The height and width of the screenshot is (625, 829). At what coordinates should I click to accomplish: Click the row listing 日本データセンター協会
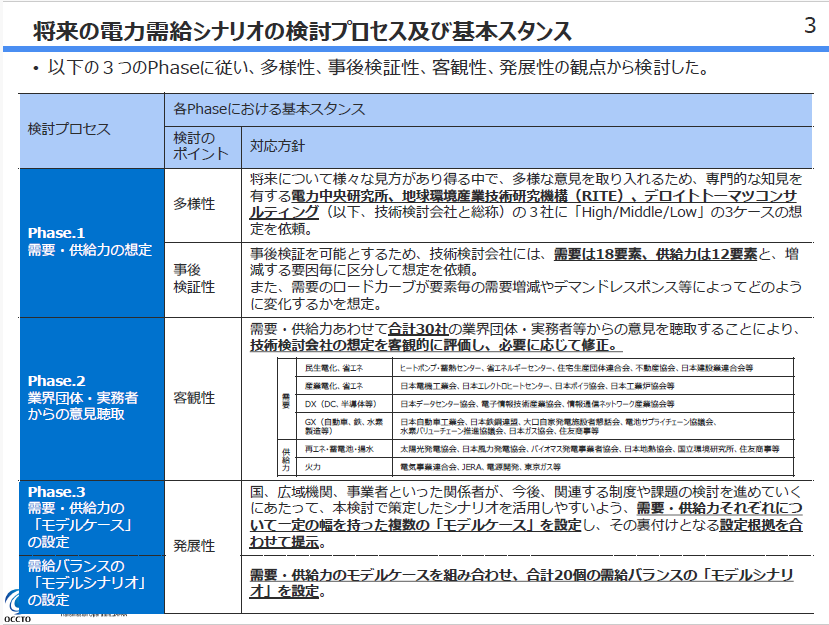point(593,404)
